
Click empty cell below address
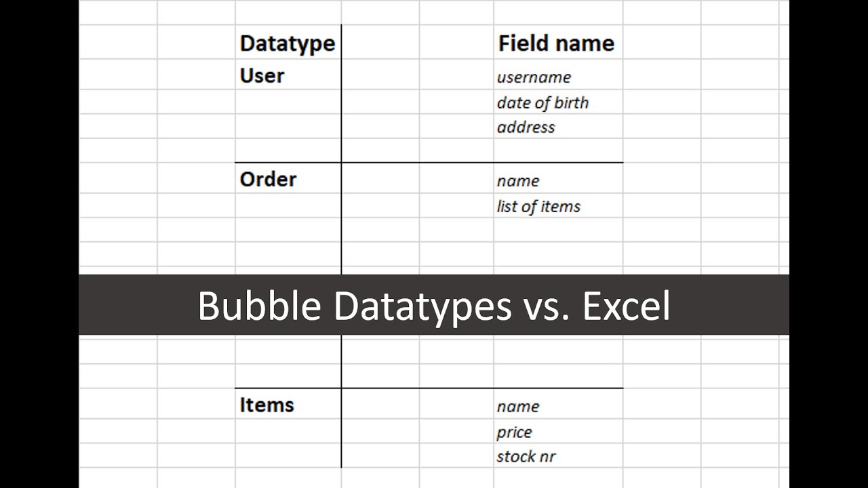(557, 150)
